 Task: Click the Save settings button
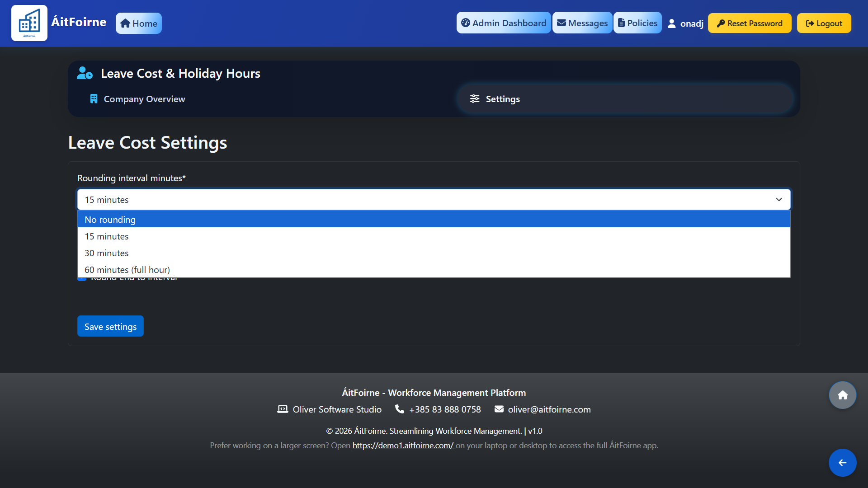coord(110,326)
